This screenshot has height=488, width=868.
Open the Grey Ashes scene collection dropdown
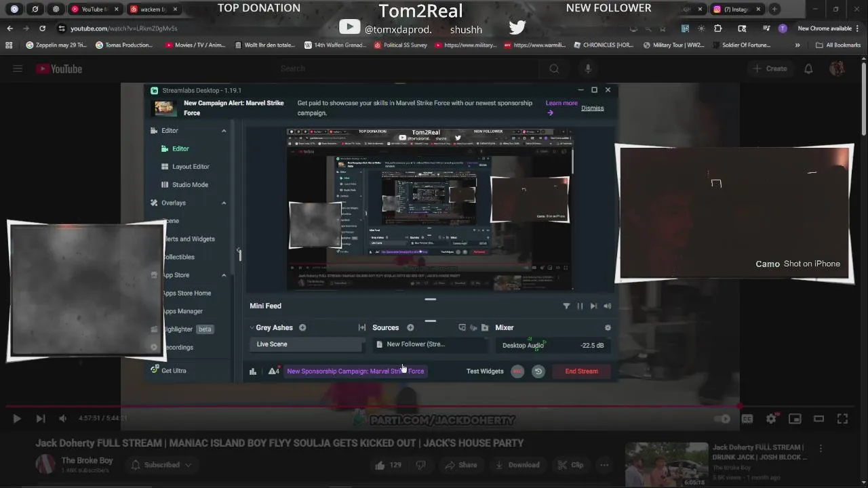pos(271,327)
